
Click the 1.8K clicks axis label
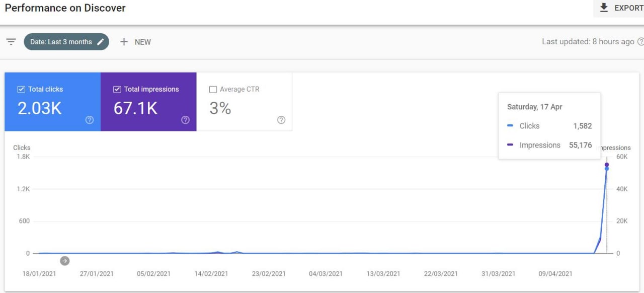pos(23,157)
